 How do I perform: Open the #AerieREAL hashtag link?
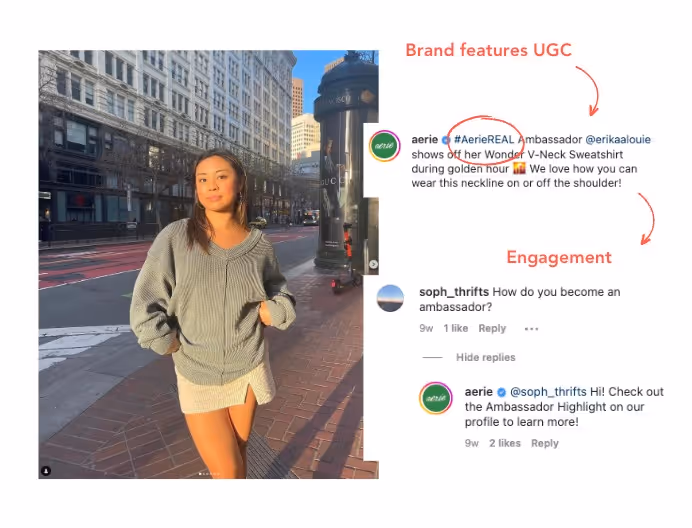[484, 140]
